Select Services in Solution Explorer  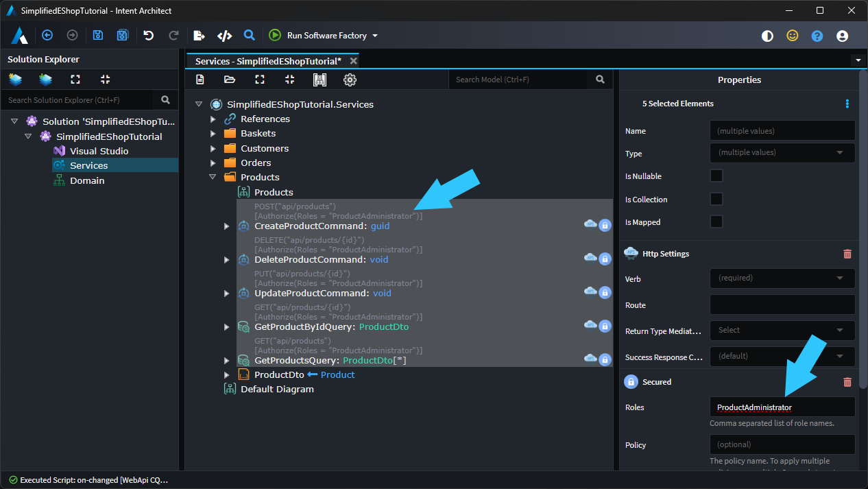(x=88, y=165)
